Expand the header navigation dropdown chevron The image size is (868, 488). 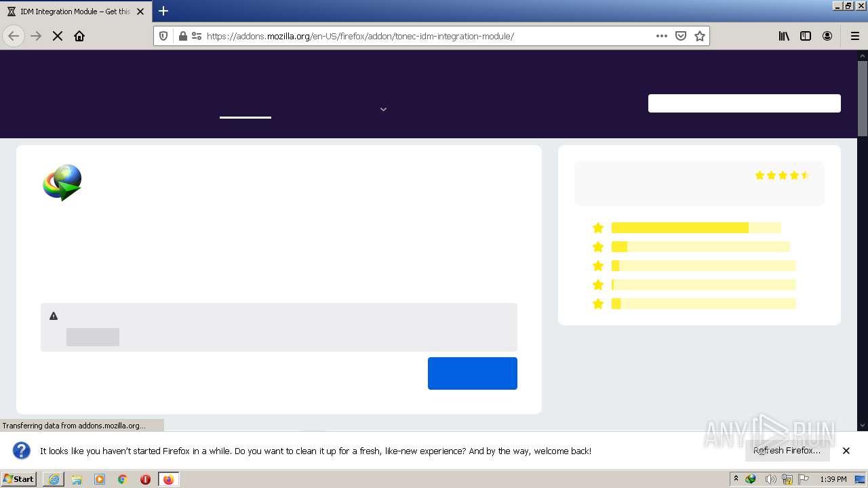(x=383, y=109)
